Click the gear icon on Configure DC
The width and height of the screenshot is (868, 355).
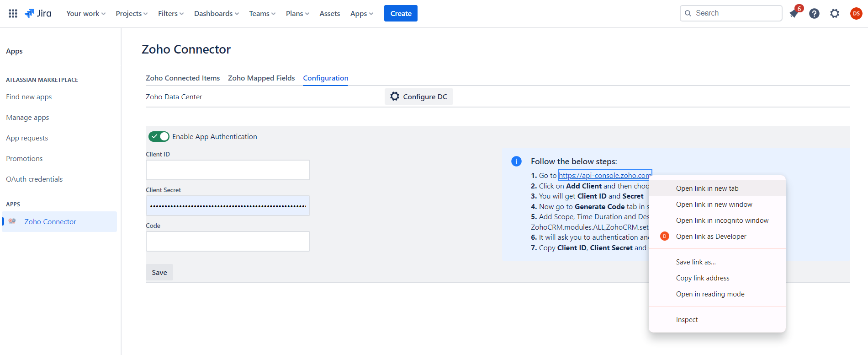coord(395,96)
